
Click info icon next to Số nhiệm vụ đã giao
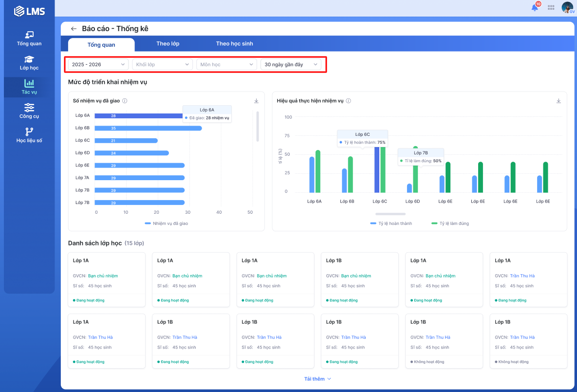[x=125, y=101]
